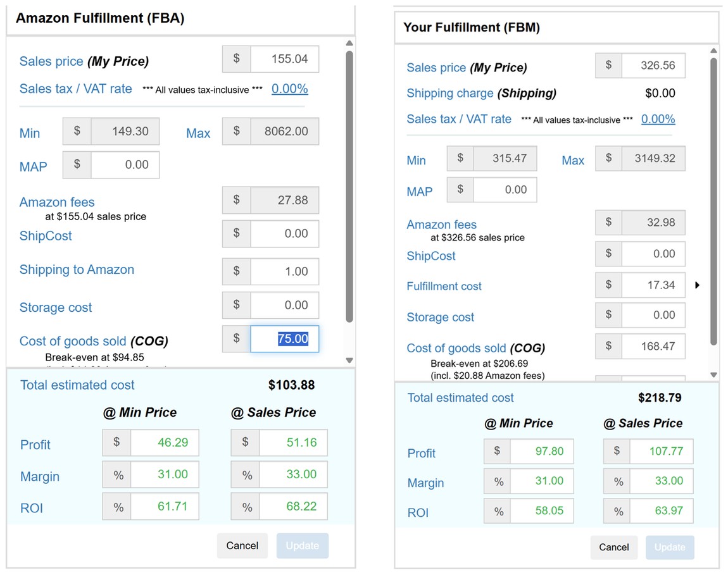This screenshot has height=575, width=728.
Task: Click 'Amazon Fulfillment (FBA)' heading
Action: [x=100, y=18]
